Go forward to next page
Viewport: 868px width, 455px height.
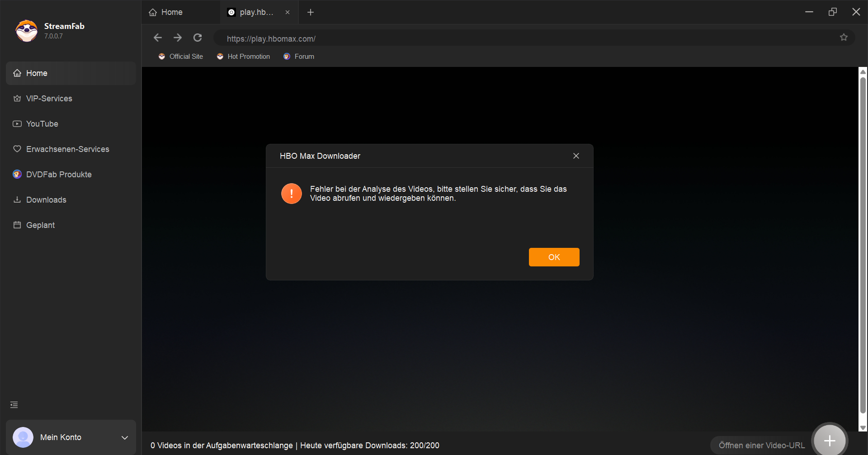[x=178, y=38]
